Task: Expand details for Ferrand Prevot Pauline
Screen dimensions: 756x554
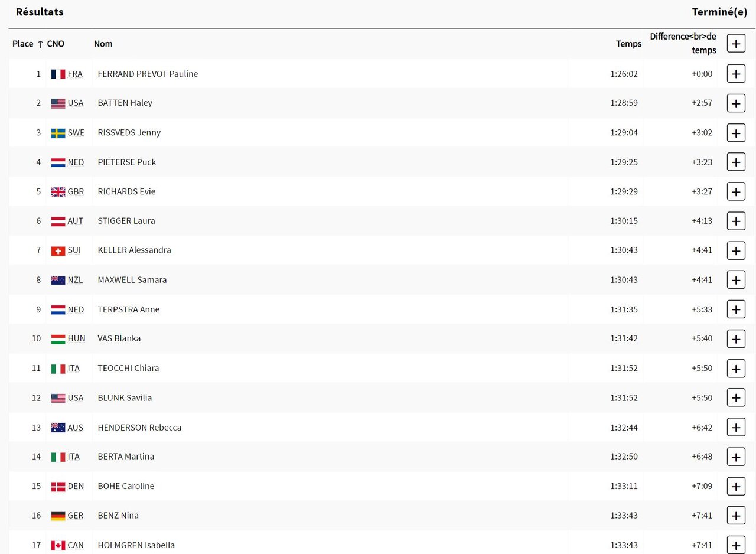Action: coord(735,74)
